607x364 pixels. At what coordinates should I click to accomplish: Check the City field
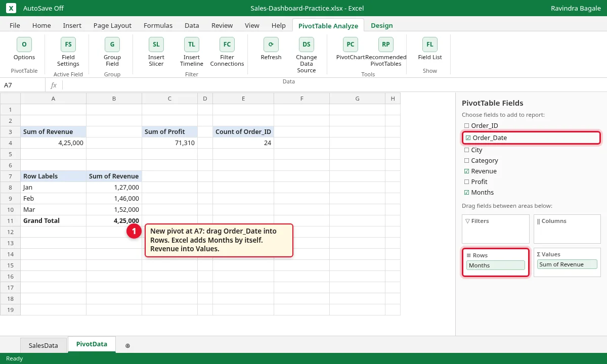tap(467, 150)
